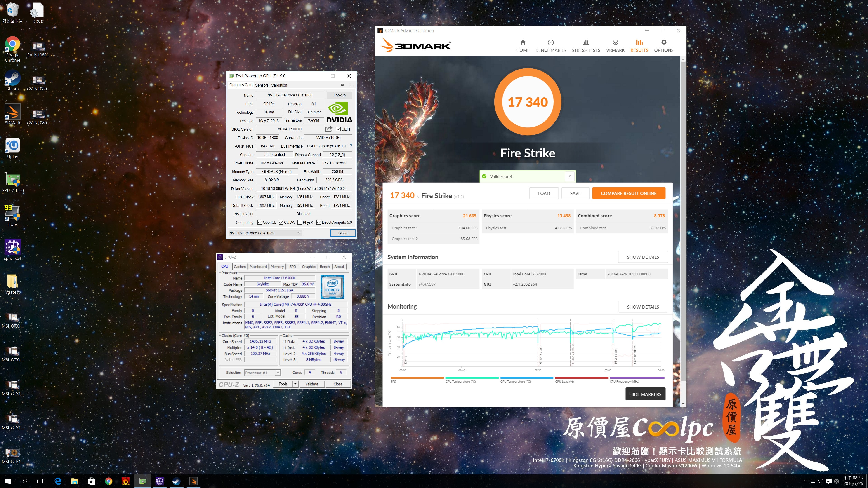
Task: Open the Bench tab in CPU-Z
Action: click(325, 266)
